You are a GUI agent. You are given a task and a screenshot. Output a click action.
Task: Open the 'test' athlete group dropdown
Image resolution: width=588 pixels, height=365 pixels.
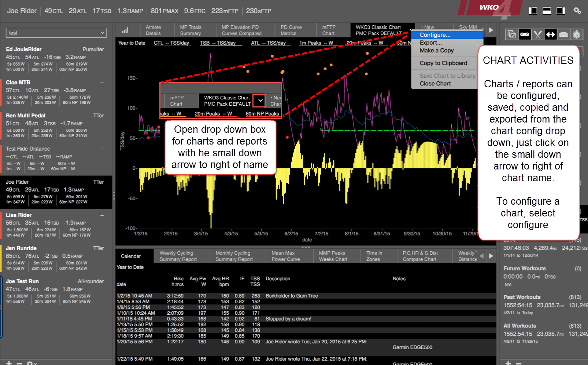(x=56, y=33)
